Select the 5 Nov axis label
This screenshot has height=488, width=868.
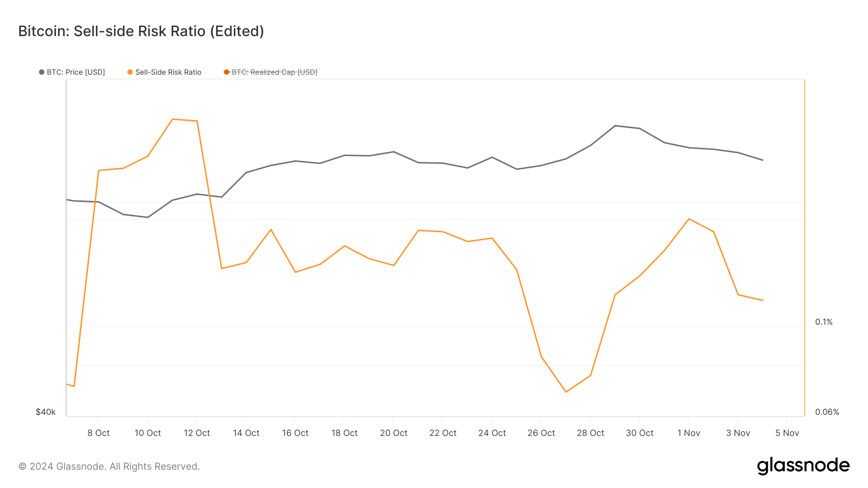click(x=787, y=433)
